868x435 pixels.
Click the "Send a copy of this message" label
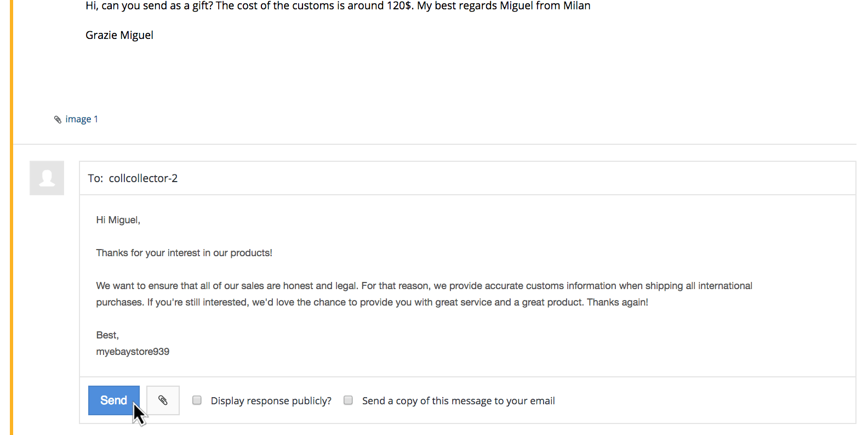458,401
